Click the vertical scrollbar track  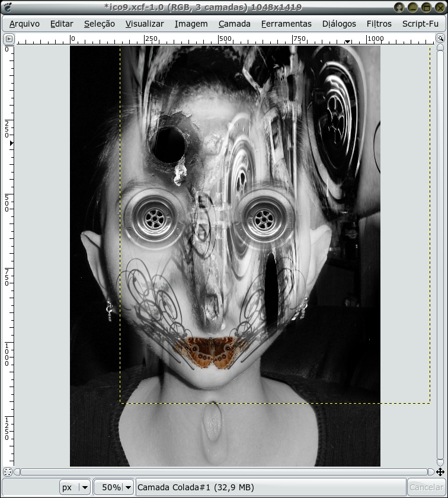click(440, 254)
